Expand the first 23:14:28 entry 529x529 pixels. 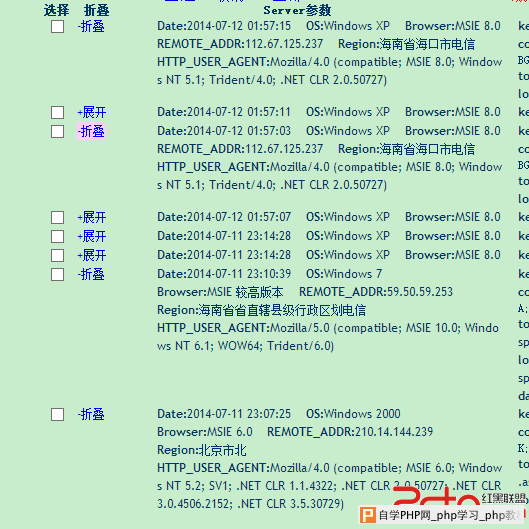pos(92,236)
